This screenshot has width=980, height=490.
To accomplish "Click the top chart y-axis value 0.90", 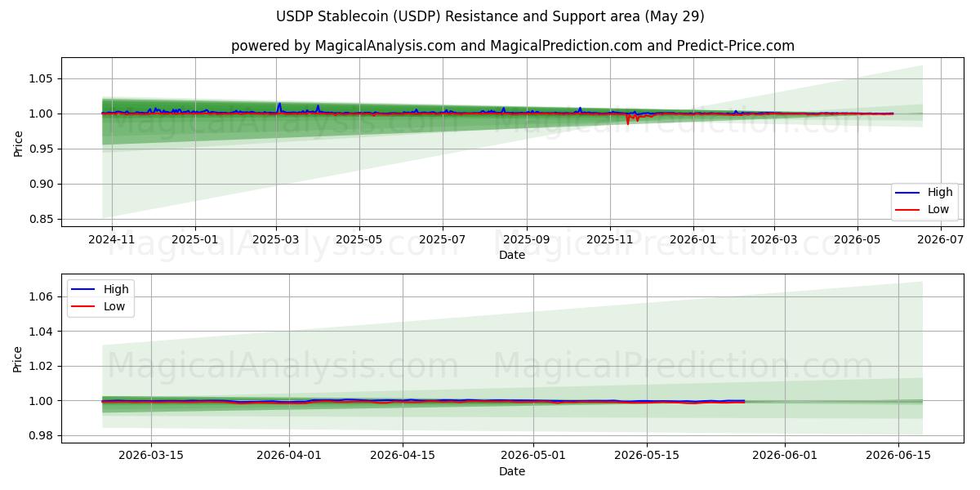I will (x=42, y=184).
